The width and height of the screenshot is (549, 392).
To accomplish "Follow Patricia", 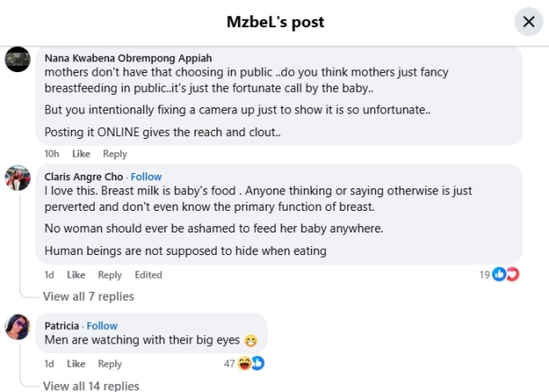I will (x=102, y=325).
